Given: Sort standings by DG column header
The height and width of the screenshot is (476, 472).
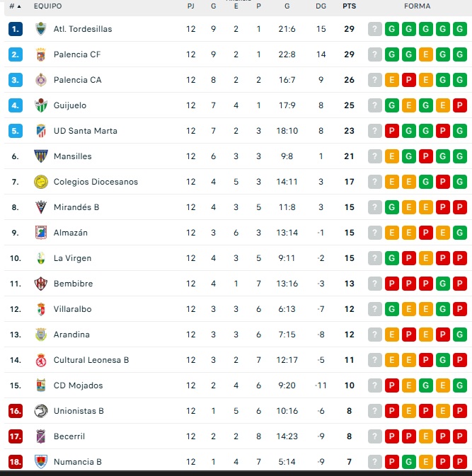Looking at the screenshot, I should click(x=321, y=6).
